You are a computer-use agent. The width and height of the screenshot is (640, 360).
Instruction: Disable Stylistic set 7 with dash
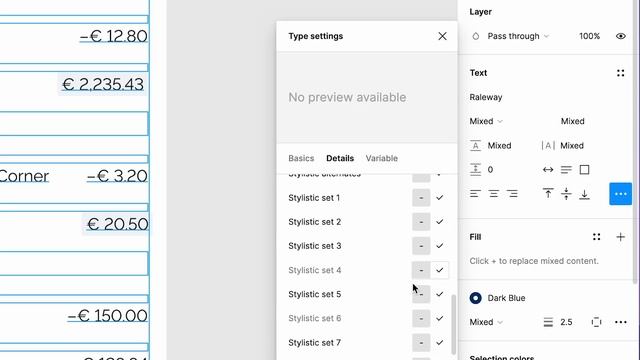tap(421, 343)
